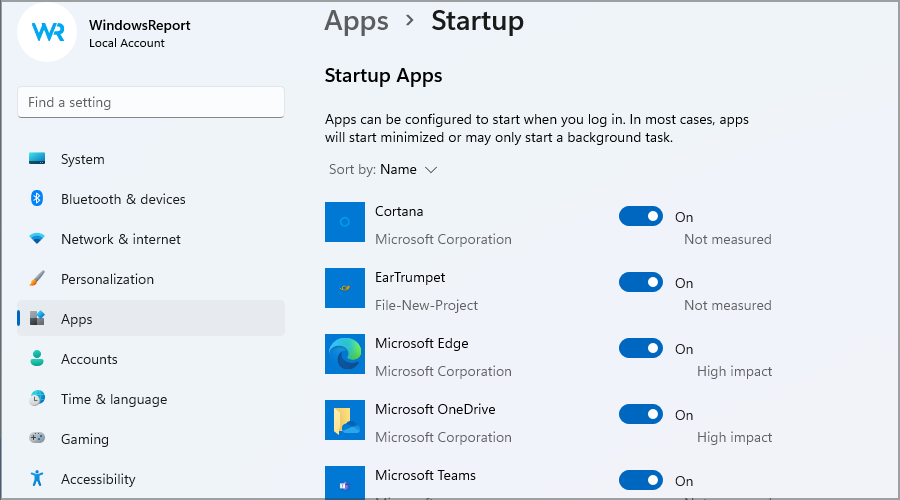Select Accounts in sidebar
The width and height of the screenshot is (900, 500).
[151, 359]
